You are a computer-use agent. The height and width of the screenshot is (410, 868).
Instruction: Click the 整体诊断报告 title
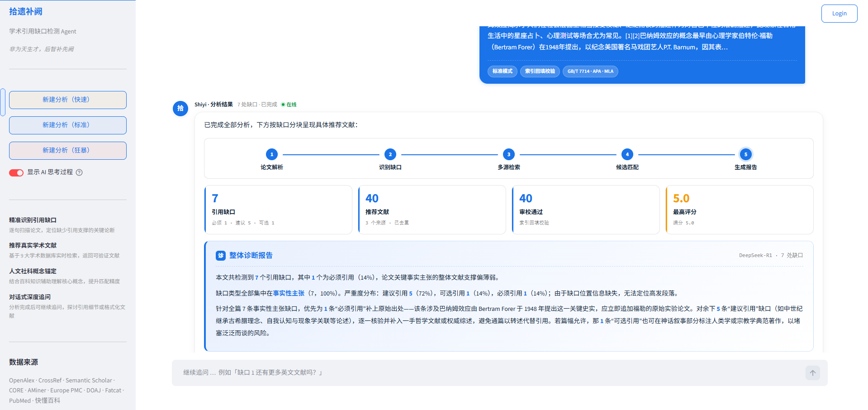tap(251, 256)
